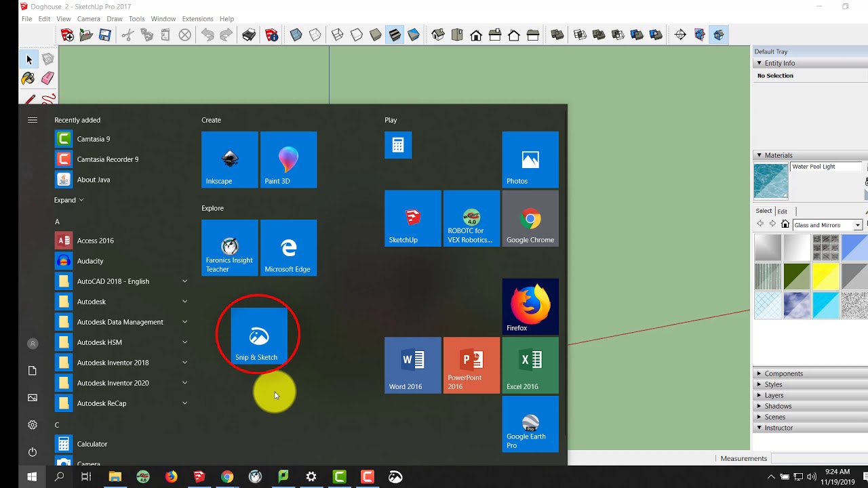Open Model Info from the toolbar
The width and height of the screenshot is (868, 488).
[271, 35]
